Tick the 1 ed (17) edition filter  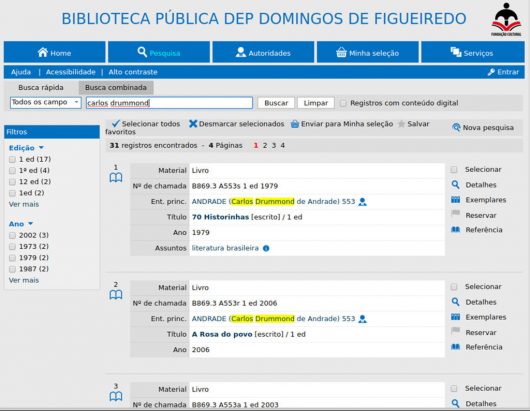point(13,159)
